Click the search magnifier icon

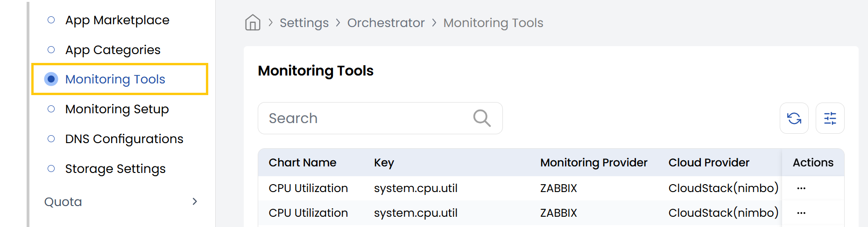click(481, 118)
